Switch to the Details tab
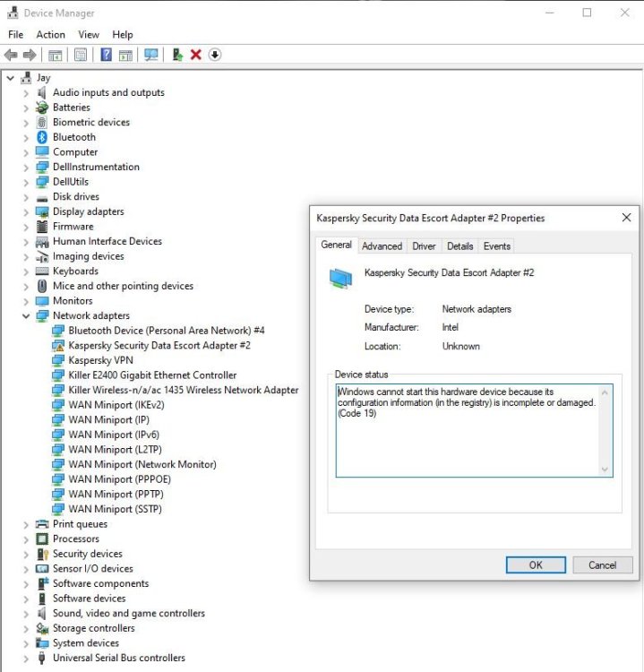644x672 pixels. 459,246
